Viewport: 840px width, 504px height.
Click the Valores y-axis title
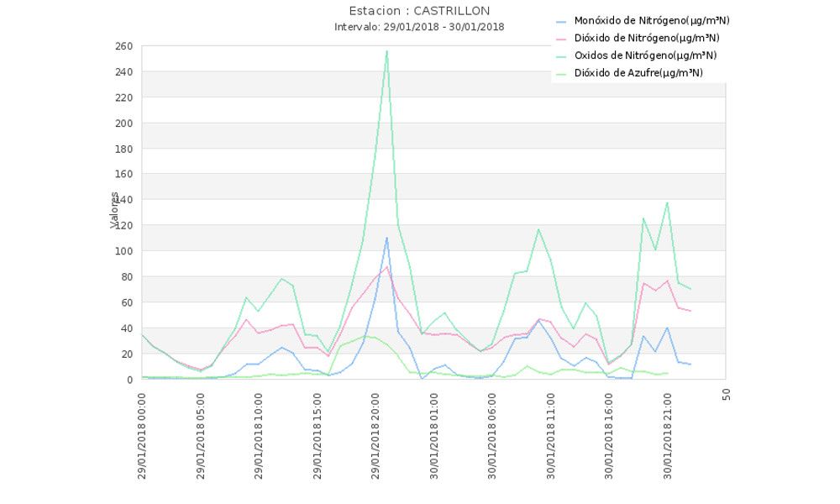pyautogui.click(x=114, y=210)
